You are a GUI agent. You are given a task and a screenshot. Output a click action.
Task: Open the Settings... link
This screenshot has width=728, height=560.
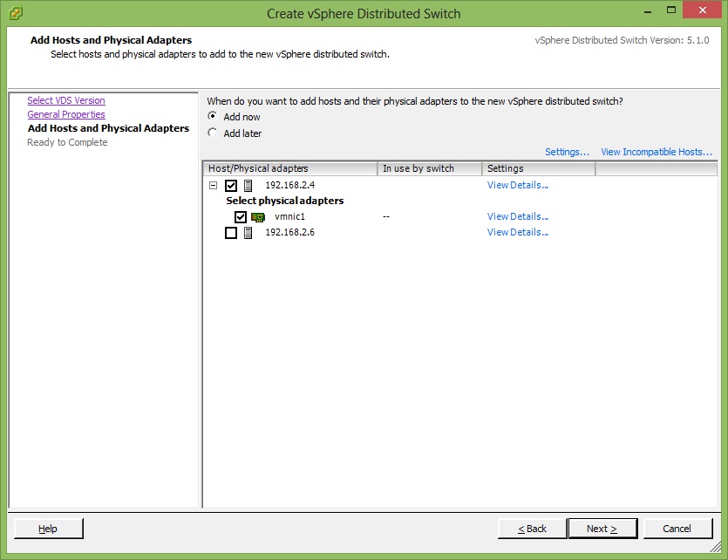567,153
